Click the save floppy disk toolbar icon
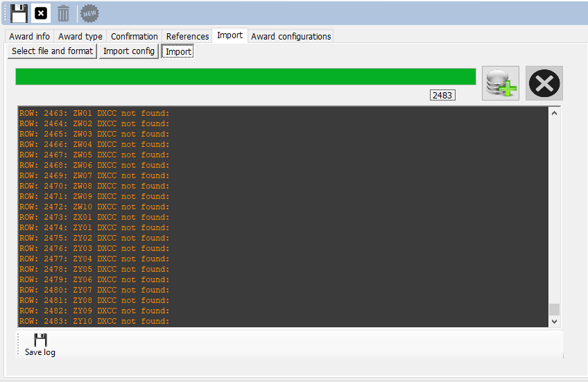The image size is (588, 382). coord(19,13)
